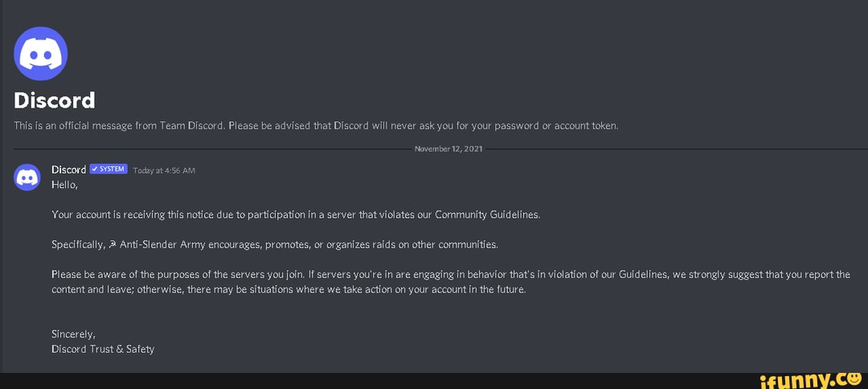868x389 pixels.
Task: Click the Discord Trust & Safety signature
Action: (x=103, y=349)
